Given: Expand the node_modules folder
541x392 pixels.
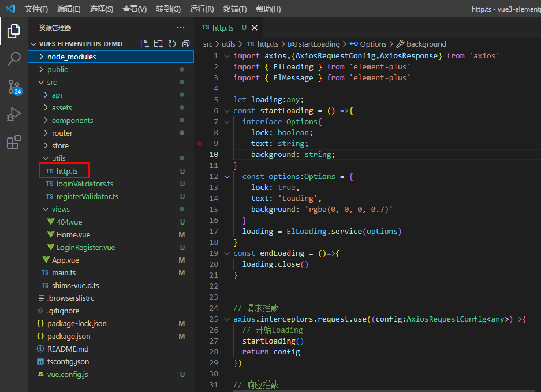Looking at the screenshot, I should click(41, 57).
